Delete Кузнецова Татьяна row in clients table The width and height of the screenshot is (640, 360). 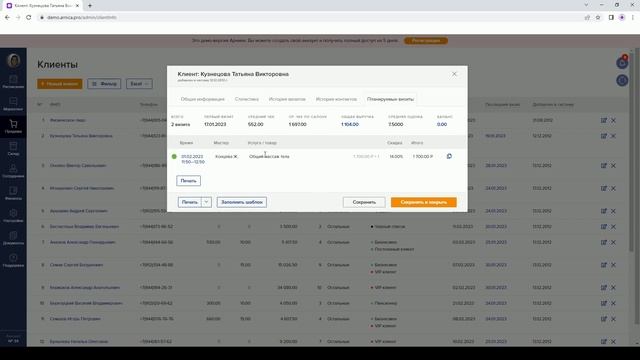613,136
